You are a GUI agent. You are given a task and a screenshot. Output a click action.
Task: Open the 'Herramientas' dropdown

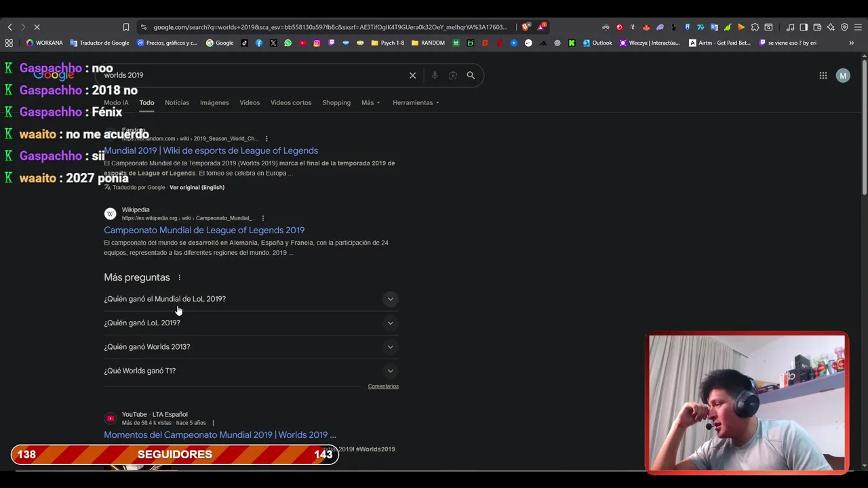(x=416, y=103)
